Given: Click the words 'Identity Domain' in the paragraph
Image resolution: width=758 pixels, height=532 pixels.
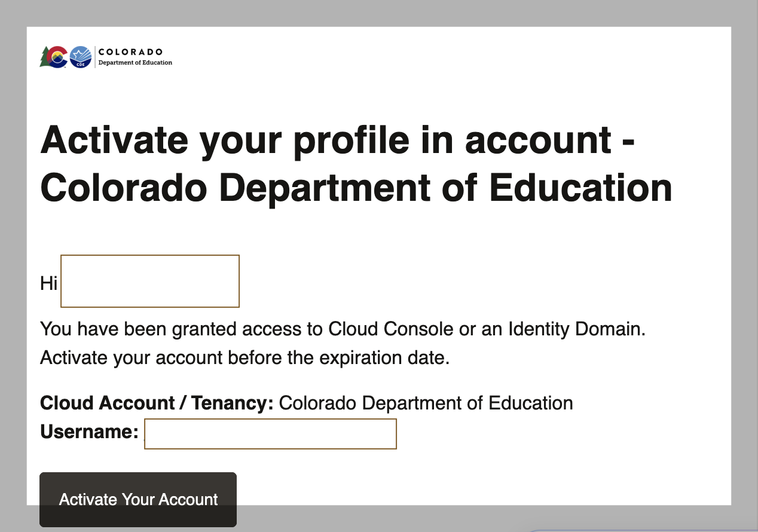Looking at the screenshot, I should click(x=576, y=329).
